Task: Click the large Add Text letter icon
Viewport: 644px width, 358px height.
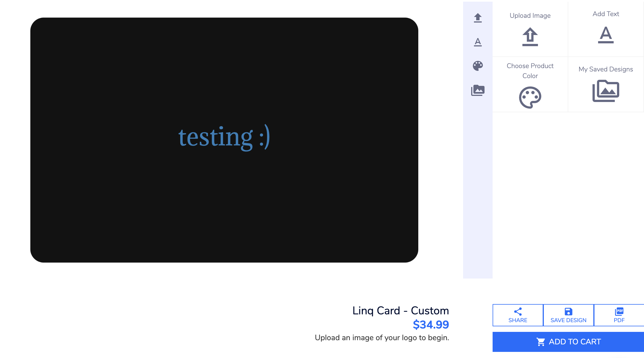Action: click(x=606, y=35)
